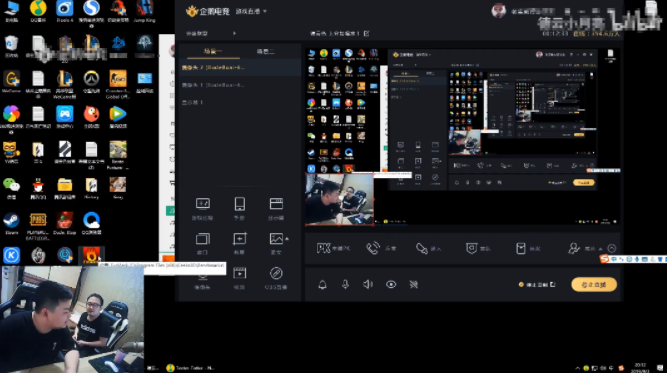Open QQ Music desktop shortcut
This screenshot has height=373, width=667.
point(38,11)
